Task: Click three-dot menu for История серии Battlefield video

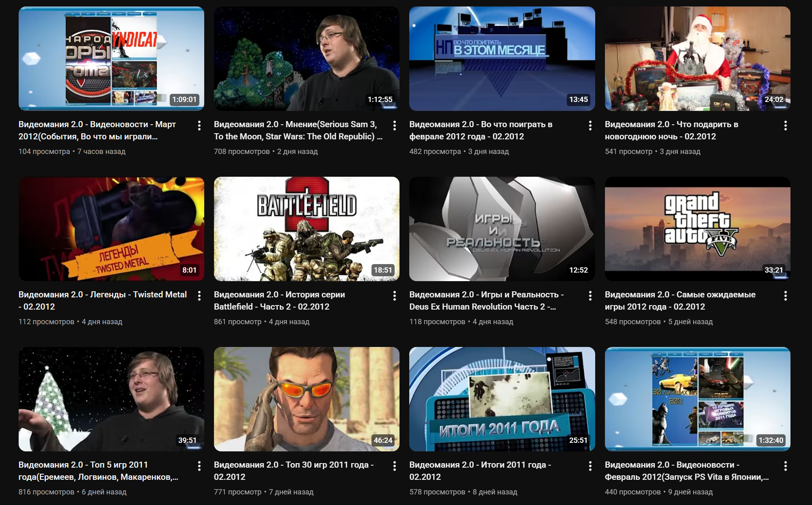Action: [394, 296]
